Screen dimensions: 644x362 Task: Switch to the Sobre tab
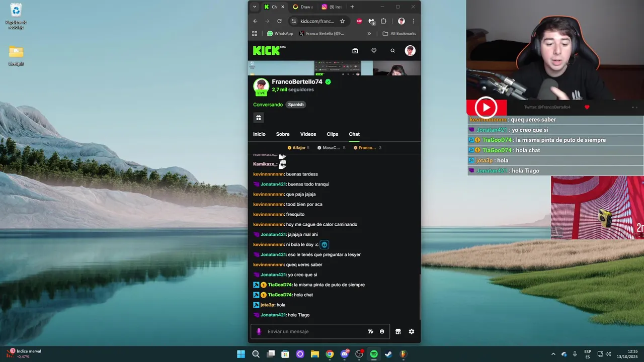coord(283,134)
